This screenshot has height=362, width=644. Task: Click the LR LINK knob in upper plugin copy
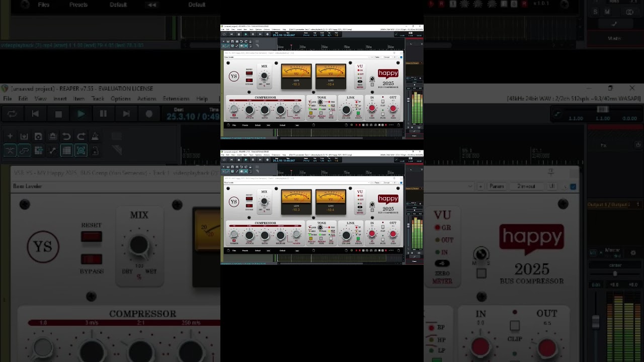(x=346, y=110)
